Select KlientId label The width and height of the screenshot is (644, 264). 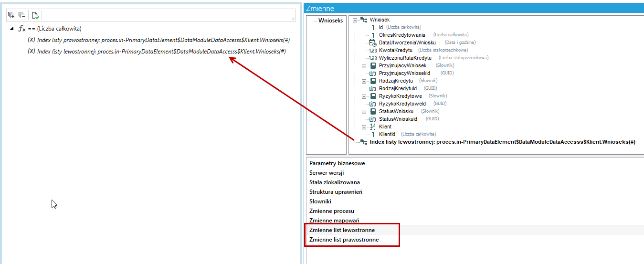387,134
